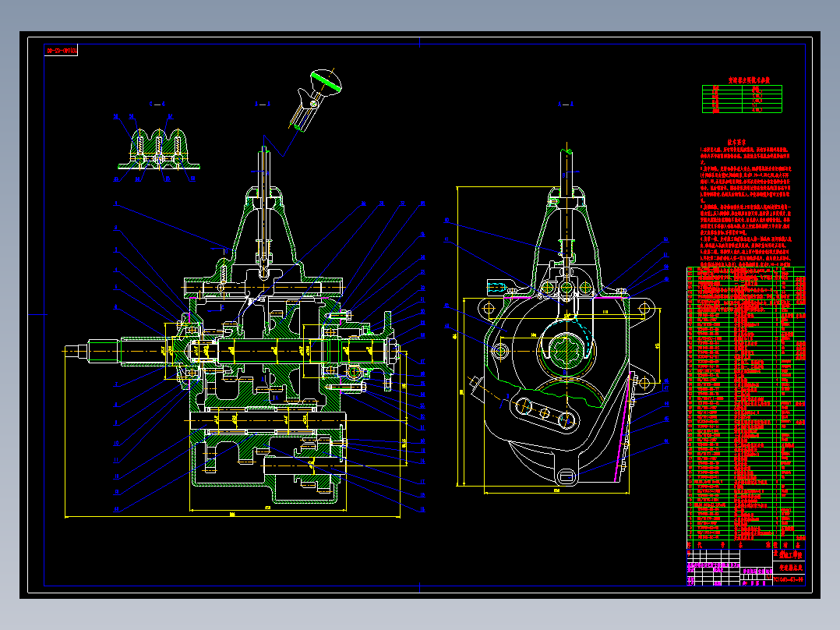Select the green transmission parameter table
Viewport: 840px width, 630px height.
click(x=742, y=99)
